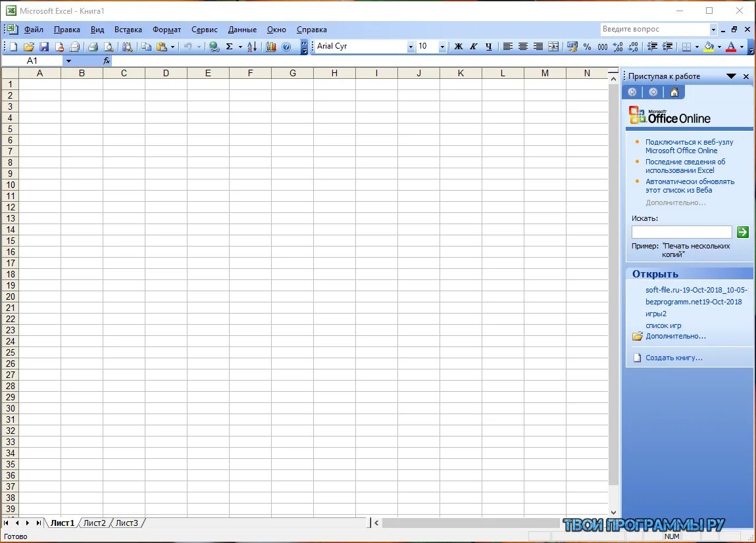Apply the 000 thousands separator format
The height and width of the screenshot is (543, 756).
603,47
